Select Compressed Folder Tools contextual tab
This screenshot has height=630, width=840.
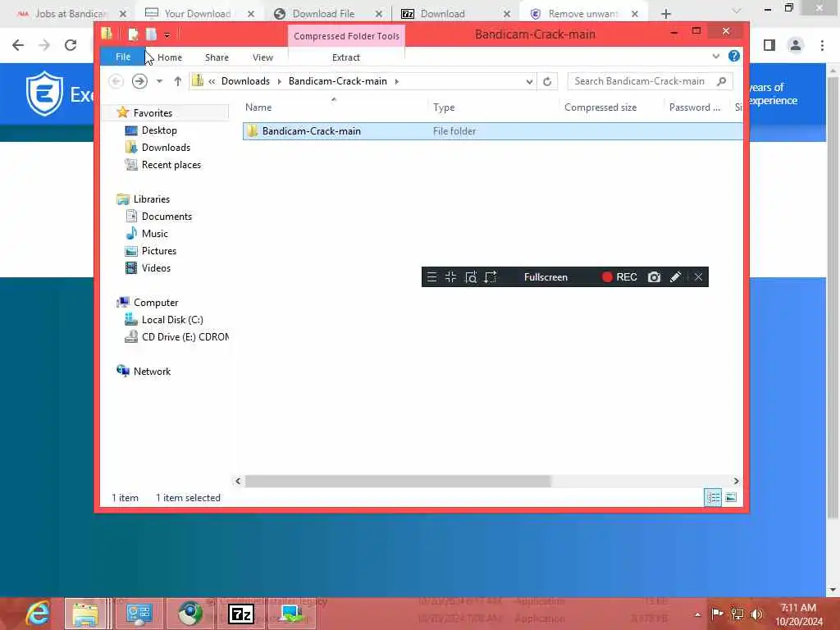point(347,36)
